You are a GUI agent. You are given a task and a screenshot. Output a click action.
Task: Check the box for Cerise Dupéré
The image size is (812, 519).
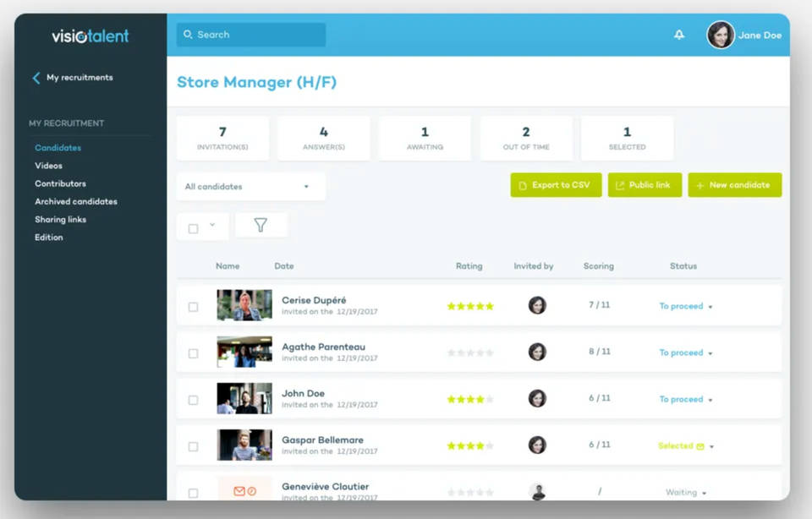(x=193, y=307)
